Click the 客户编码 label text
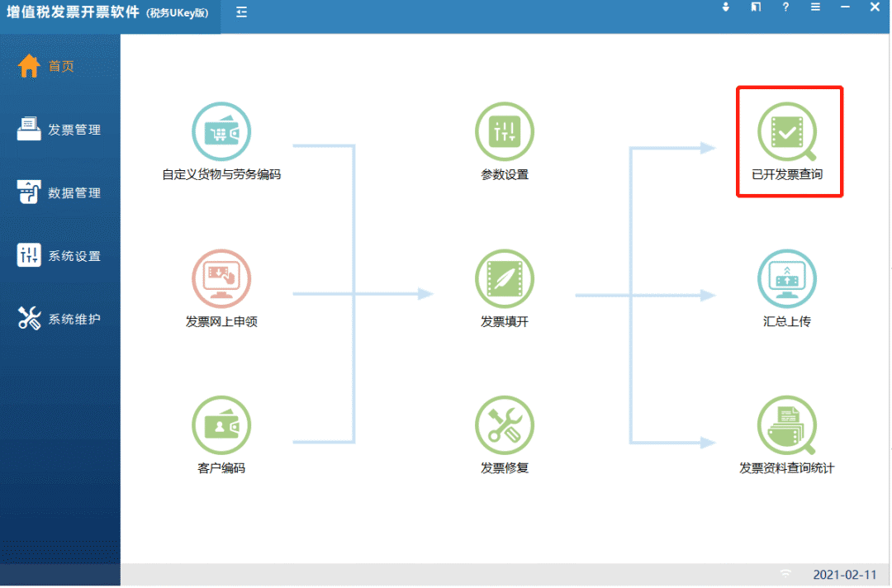The width and height of the screenshot is (892, 588). pyautogui.click(x=221, y=468)
